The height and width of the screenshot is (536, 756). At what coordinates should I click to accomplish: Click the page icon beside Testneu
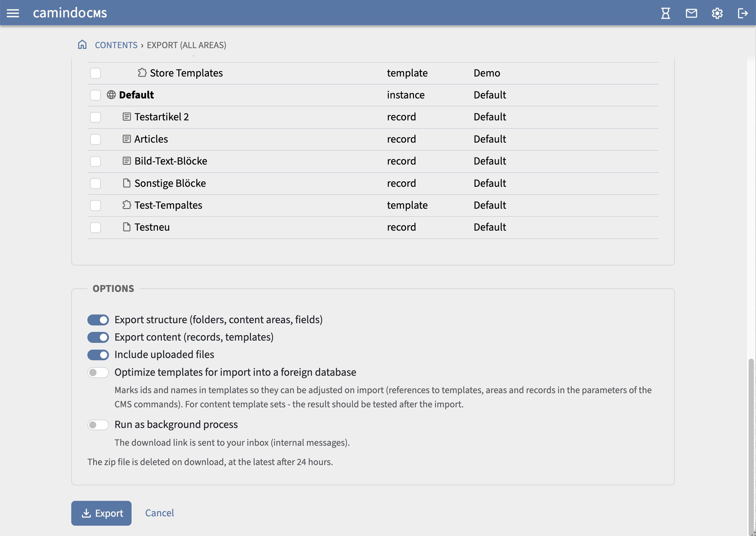(127, 227)
